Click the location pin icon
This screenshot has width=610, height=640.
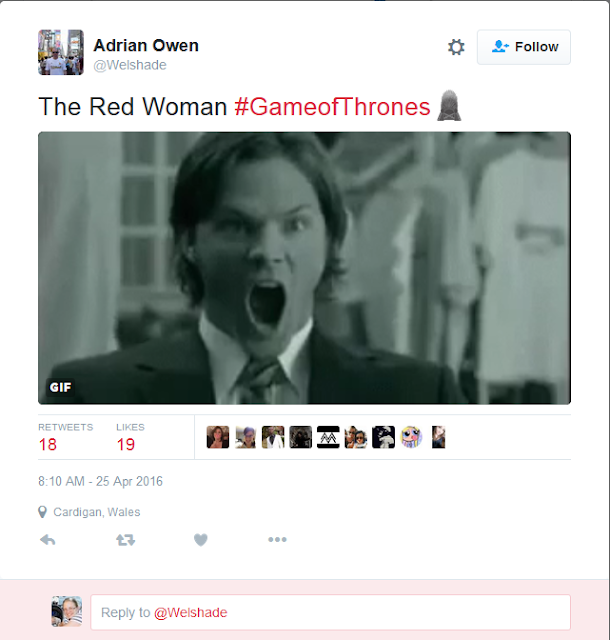(42, 512)
